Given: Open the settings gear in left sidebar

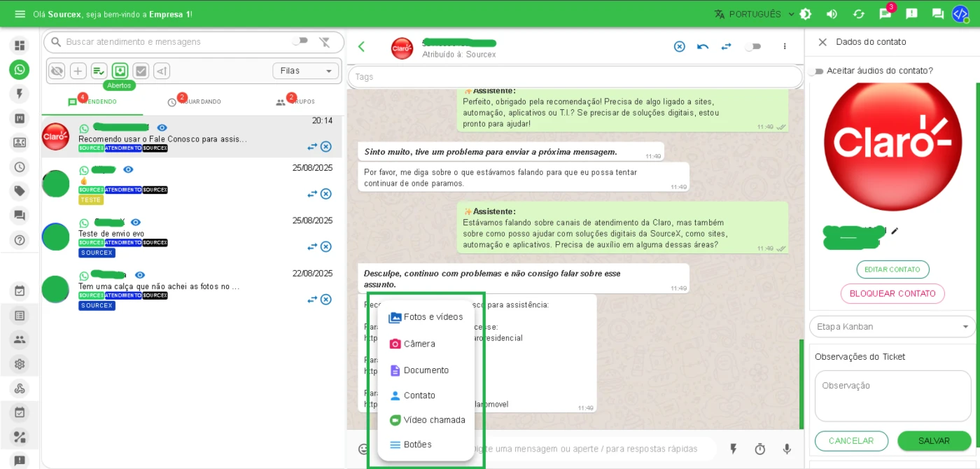Looking at the screenshot, I should (x=20, y=364).
